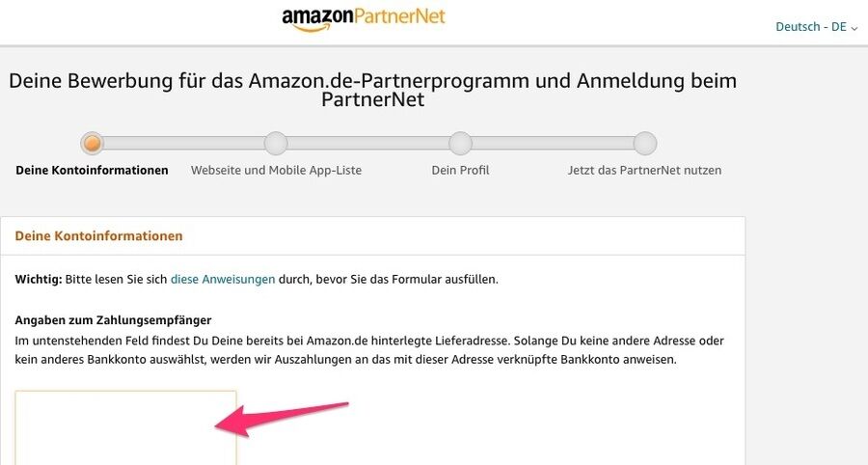This screenshot has height=465, width=868.
Task: Click the Deine Kontoinformationen section header
Action: coord(98,235)
